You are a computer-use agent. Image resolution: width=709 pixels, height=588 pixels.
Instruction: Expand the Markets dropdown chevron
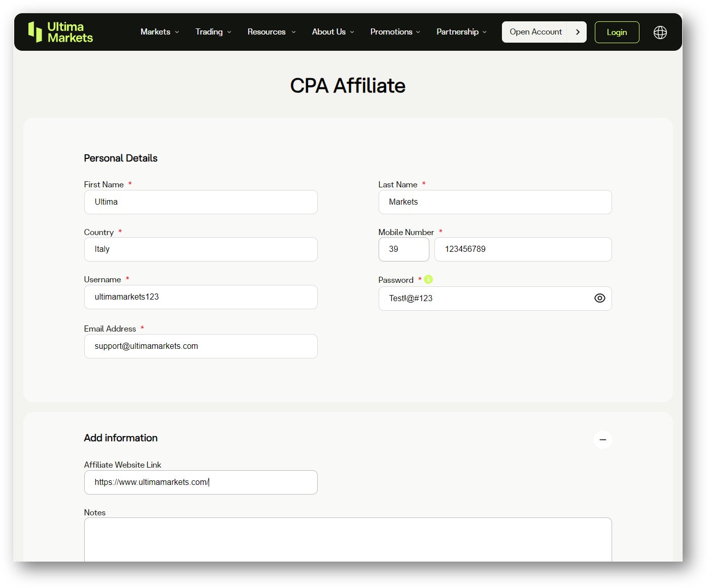click(x=177, y=32)
